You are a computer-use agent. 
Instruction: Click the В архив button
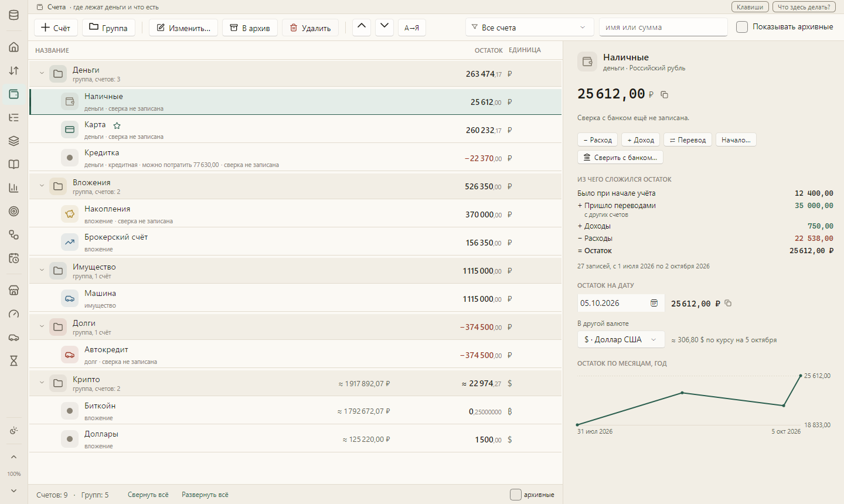coord(250,28)
